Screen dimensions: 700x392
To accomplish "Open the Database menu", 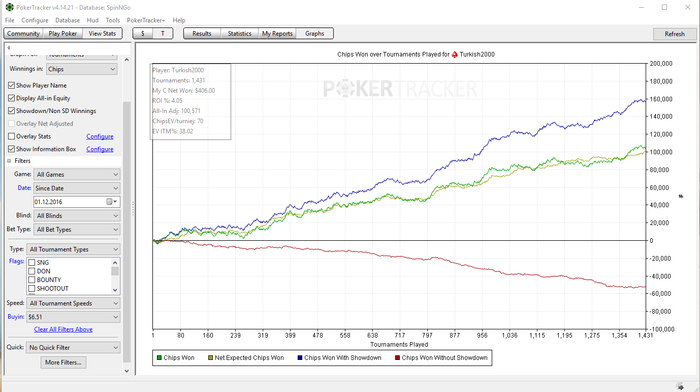I will [x=67, y=20].
